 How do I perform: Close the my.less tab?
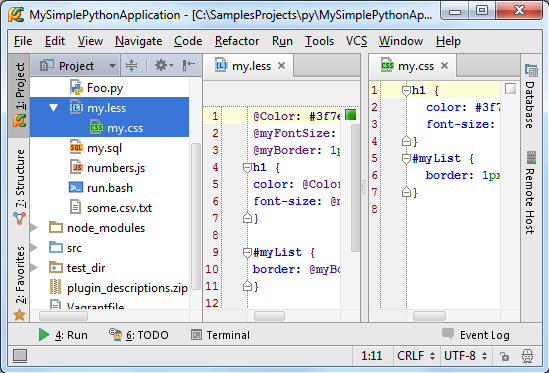(282, 65)
